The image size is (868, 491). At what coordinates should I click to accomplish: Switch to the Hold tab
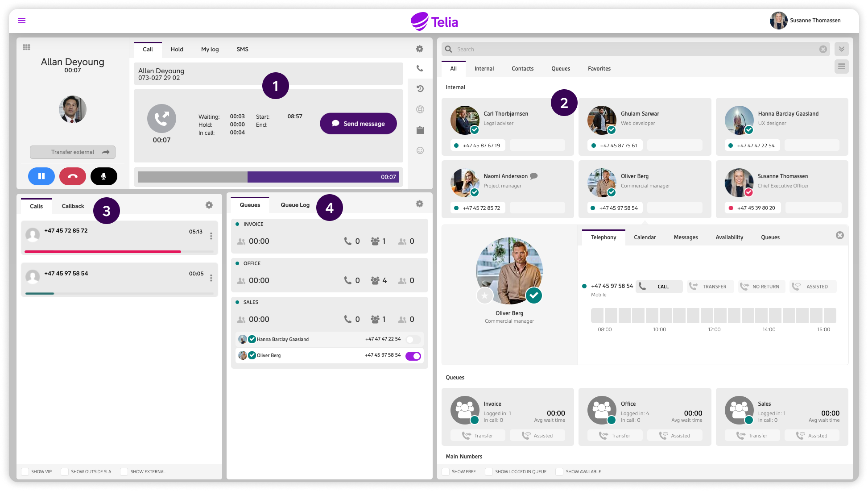177,50
